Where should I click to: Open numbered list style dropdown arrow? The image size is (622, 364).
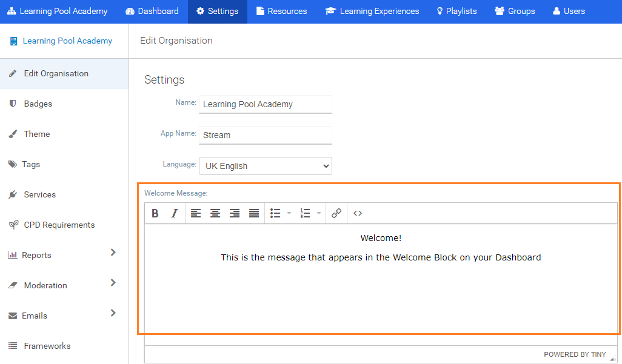(319, 213)
